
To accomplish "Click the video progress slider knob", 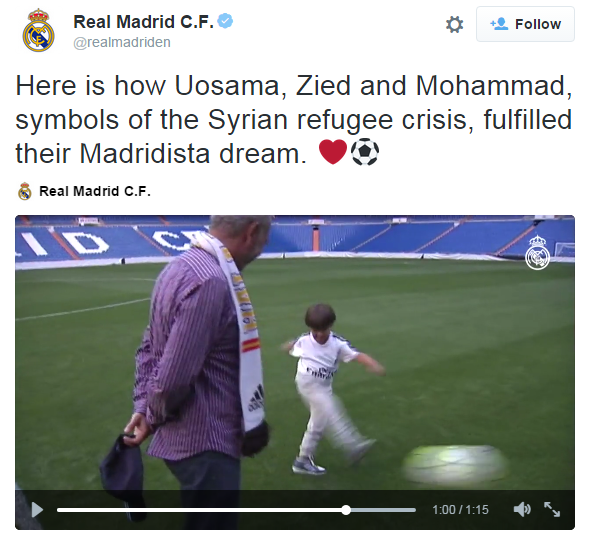I will click(346, 510).
